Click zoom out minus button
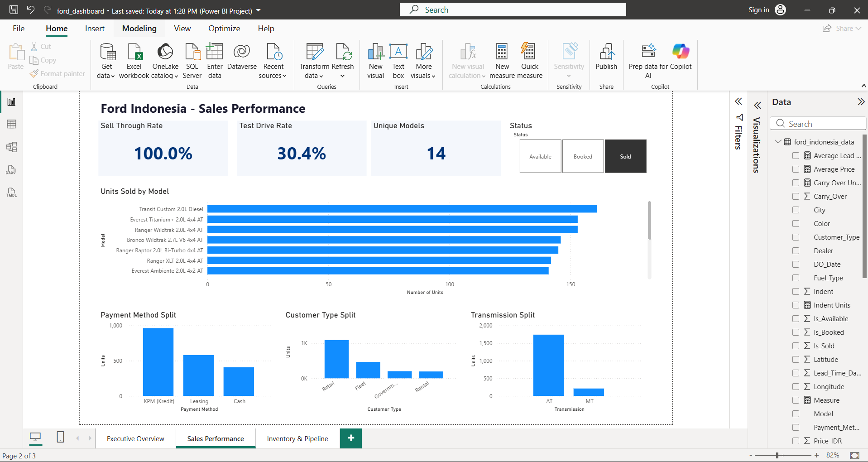 pos(751,455)
